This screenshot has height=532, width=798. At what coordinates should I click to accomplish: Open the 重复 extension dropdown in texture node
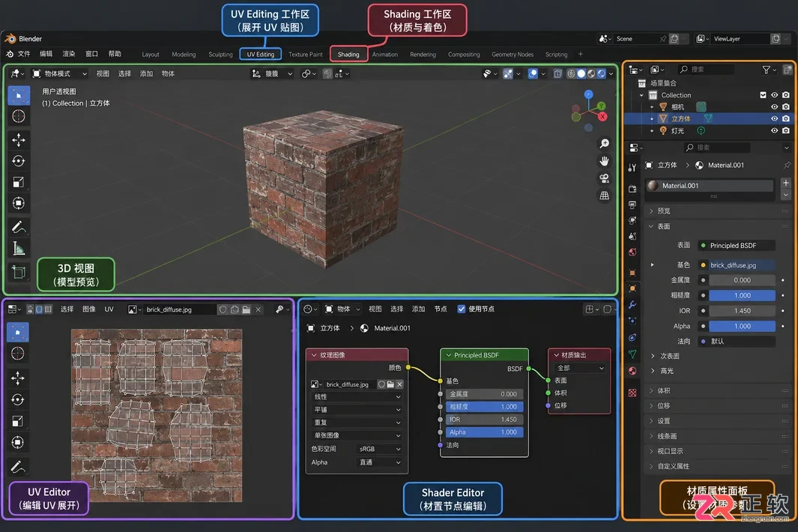(356, 423)
